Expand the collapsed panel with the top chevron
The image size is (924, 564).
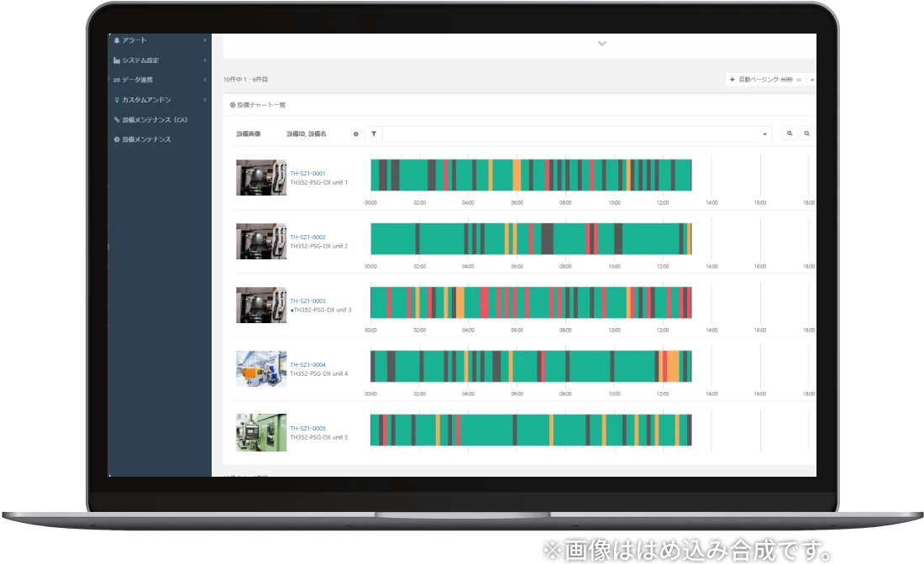[601, 44]
